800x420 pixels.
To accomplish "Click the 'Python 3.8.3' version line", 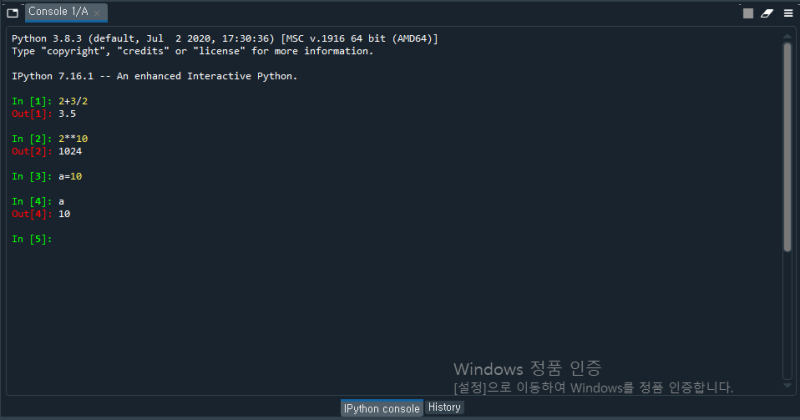I will click(224, 38).
